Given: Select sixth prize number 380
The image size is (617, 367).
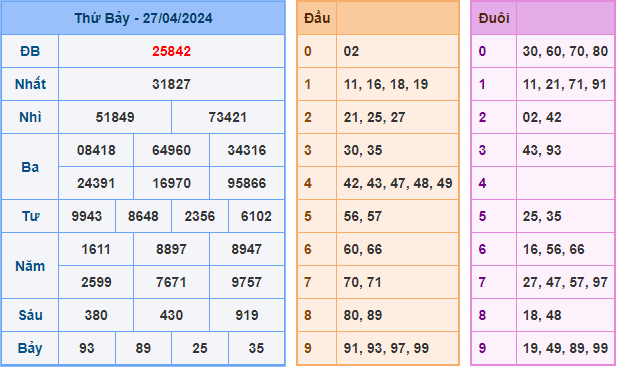Looking at the screenshot, I should [x=96, y=315].
